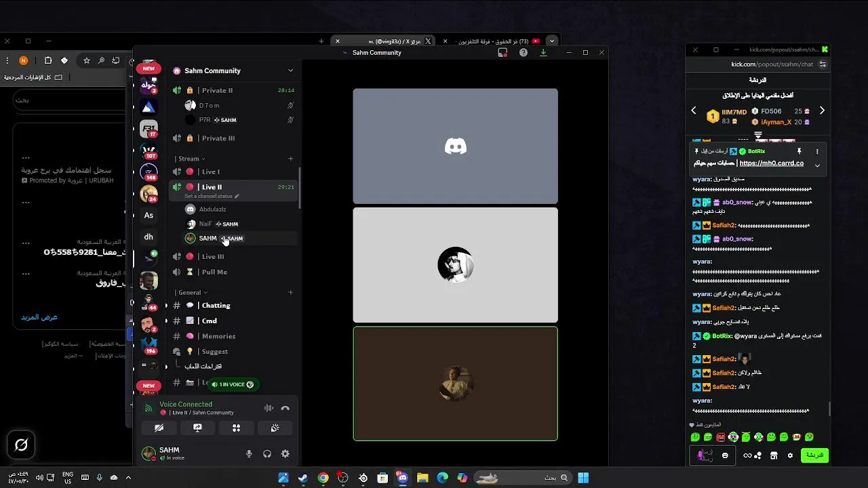Open new browser tab with plus
868x488 pixels.
coord(321,41)
